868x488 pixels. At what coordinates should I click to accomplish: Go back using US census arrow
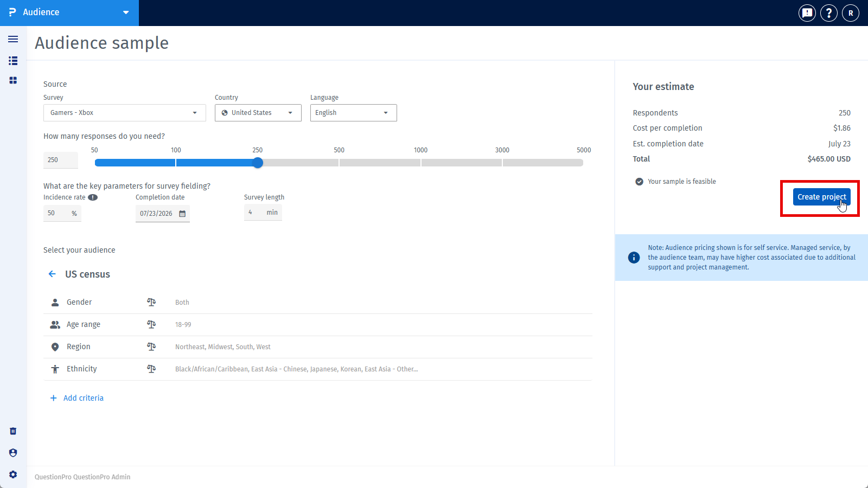coord(52,274)
